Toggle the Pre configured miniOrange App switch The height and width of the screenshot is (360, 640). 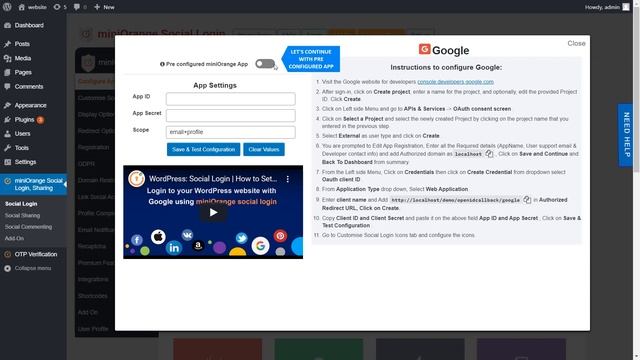265,64
